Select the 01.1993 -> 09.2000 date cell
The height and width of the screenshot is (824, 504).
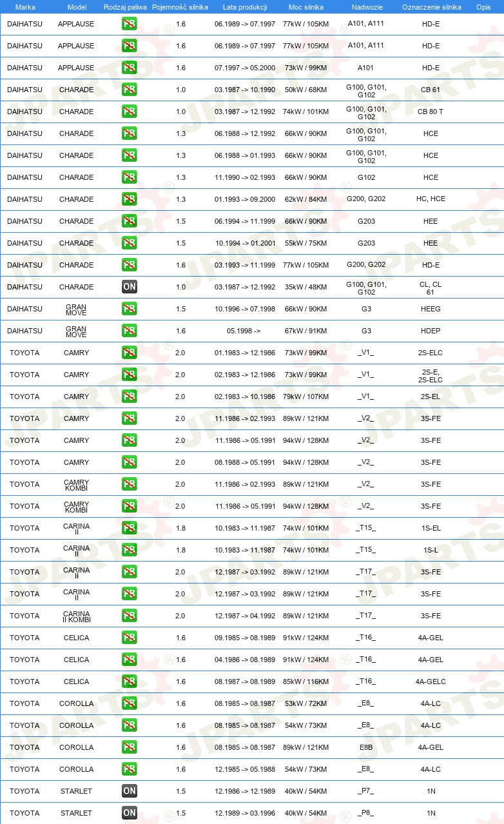pos(245,199)
